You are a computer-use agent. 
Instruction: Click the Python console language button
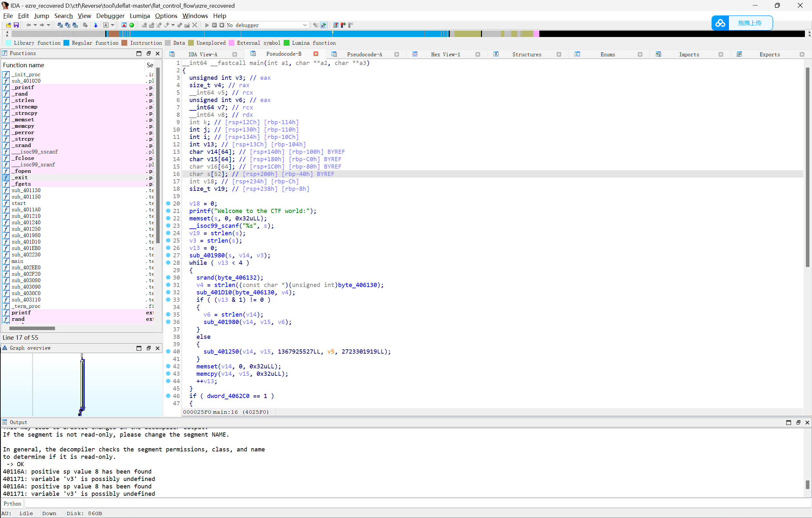[x=13, y=504]
